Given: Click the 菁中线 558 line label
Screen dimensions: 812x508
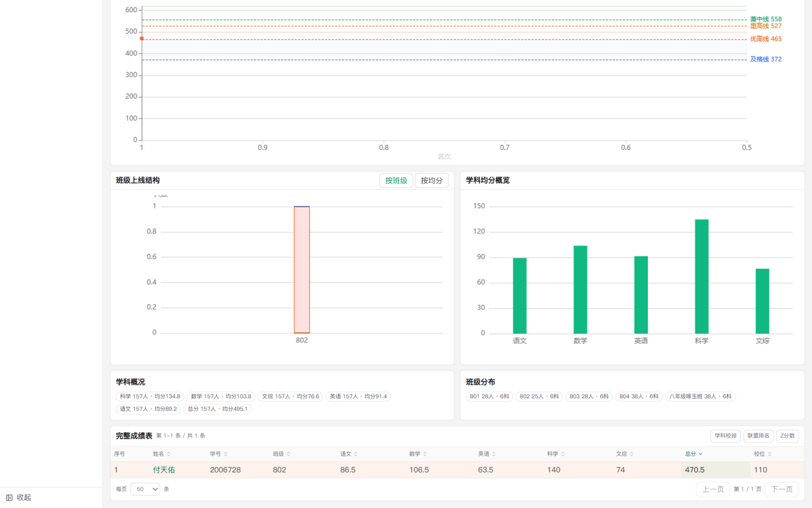Looking at the screenshot, I should pyautogui.click(x=766, y=19).
